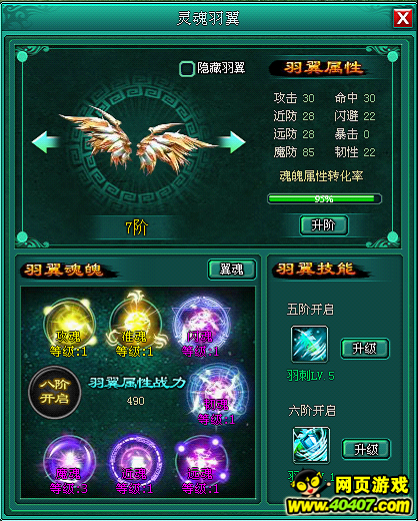Click the six-tier wing skill icon
Viewport: 418px width, 521px height.
(x=311, y=445)
